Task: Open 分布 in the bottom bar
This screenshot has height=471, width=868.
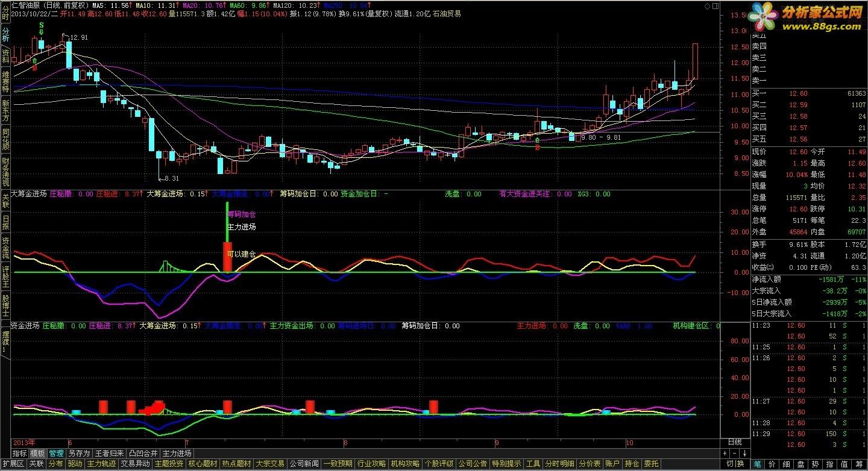Action: pyautogui.click(x=55, y=464)
